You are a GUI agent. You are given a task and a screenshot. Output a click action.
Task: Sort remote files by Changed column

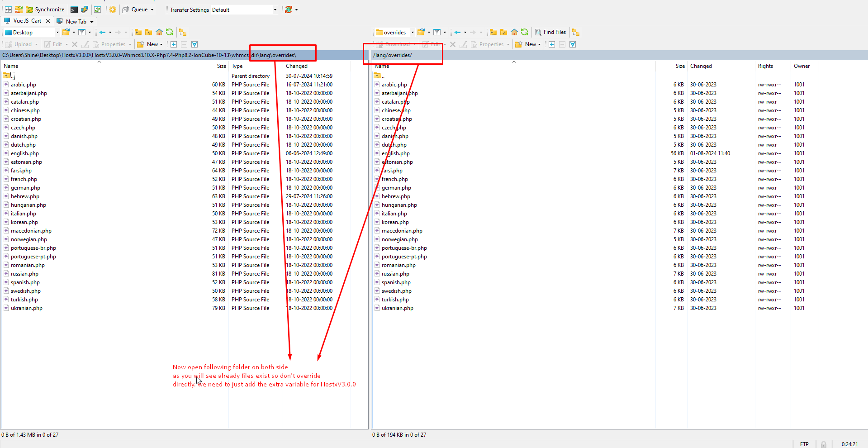click(x=701, y=66)
